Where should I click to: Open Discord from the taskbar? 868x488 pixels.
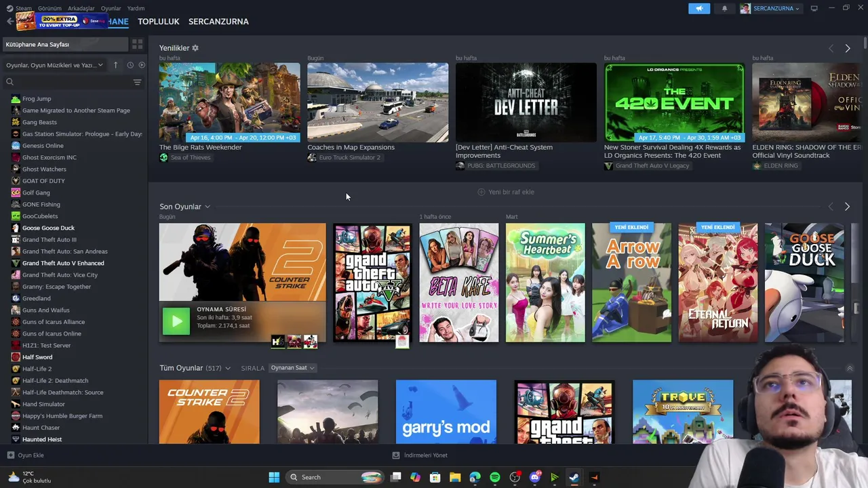535,477
